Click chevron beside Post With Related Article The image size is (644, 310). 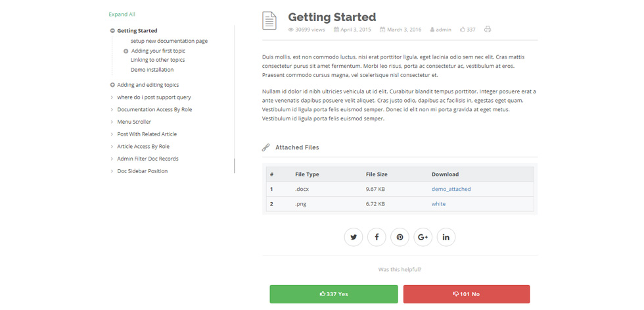[x=112, y=134]
